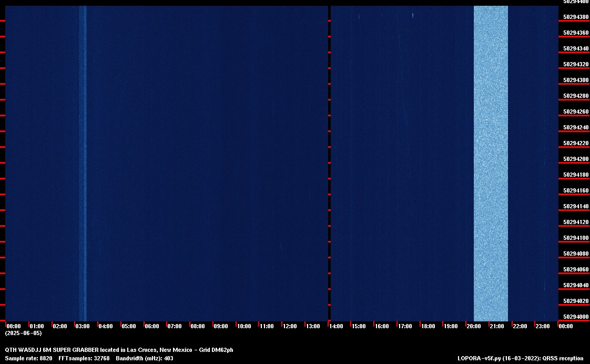Click the date text (2025-06-05)
Screen dimensions: 590x364
(23, 333)
